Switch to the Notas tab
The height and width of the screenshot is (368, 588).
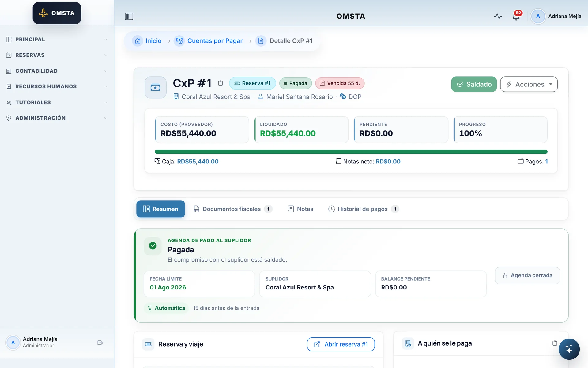tap(300, 209)
